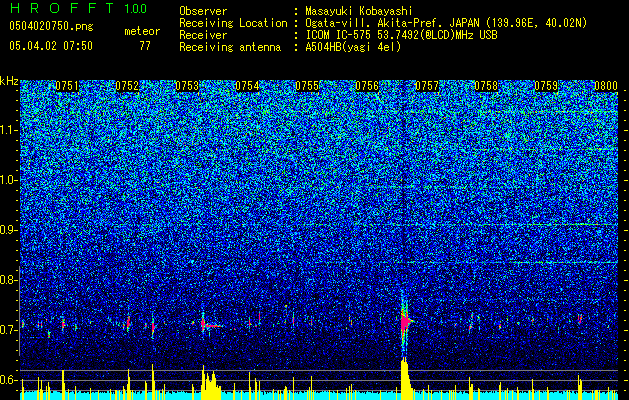
Task: Click the meteor echo with trailing line after 0753
Action: click(210, 325)
